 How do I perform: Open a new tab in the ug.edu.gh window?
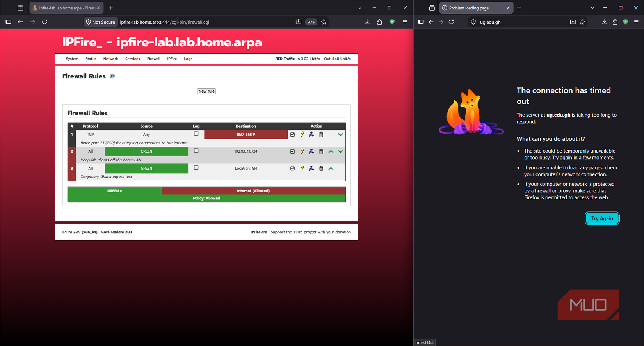[519, 8]
